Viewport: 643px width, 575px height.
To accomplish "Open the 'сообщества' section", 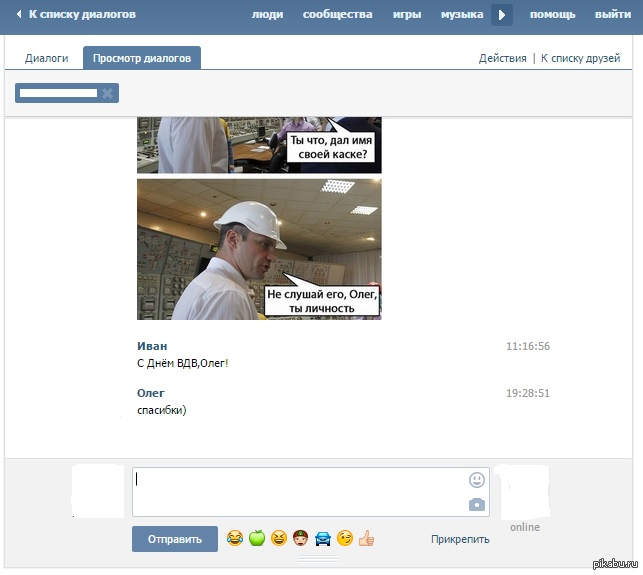I will click(x=337, y=14).
